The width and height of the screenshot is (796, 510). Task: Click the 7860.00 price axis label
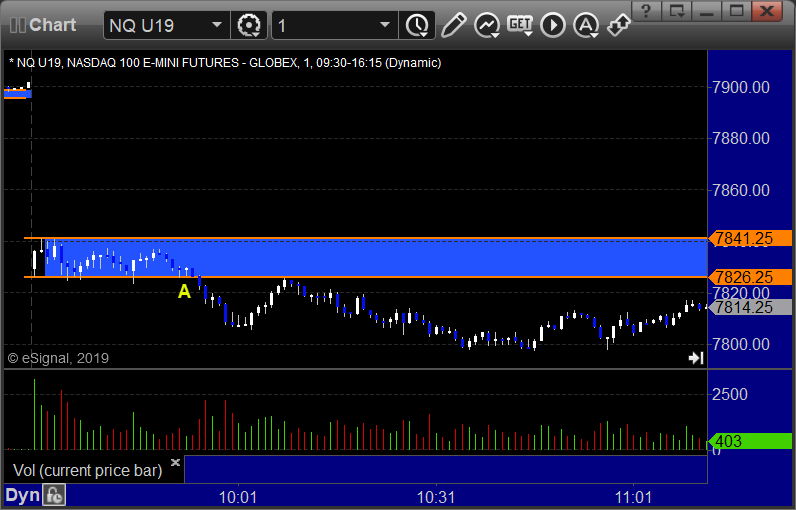(741, 190)
